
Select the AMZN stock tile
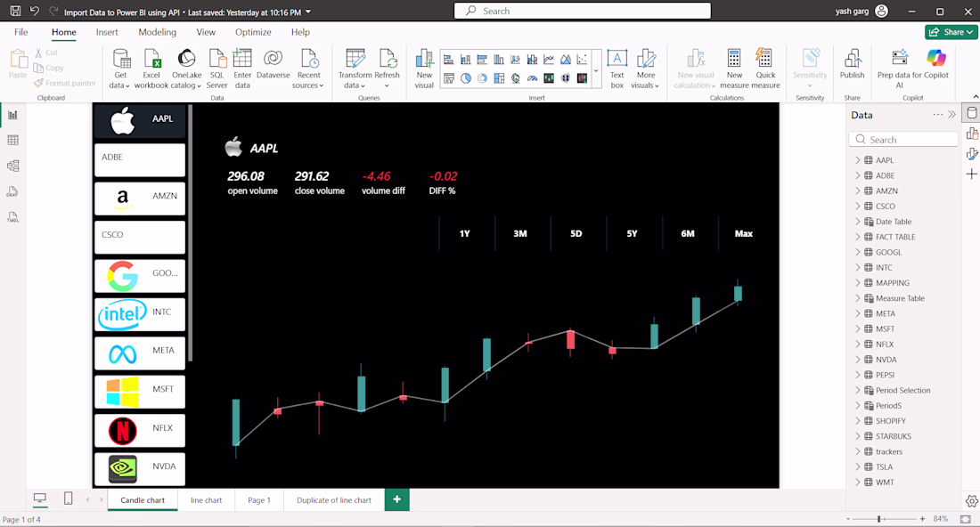pos(140,198)
